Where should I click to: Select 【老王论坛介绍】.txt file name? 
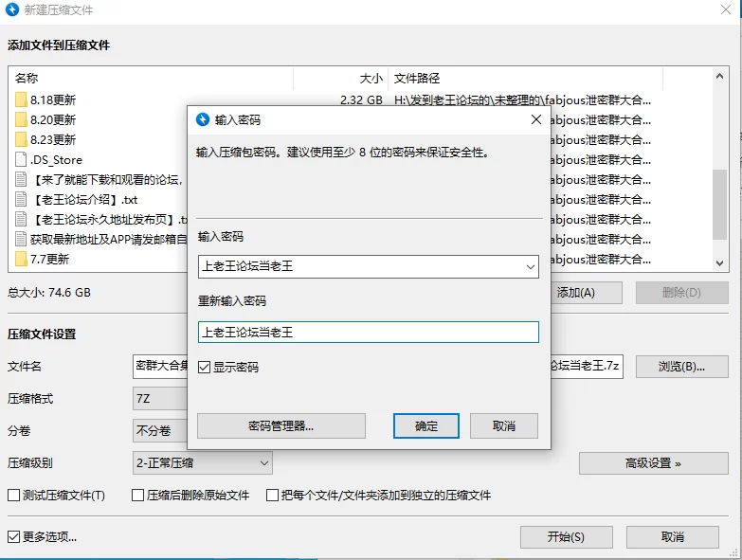click(x=84, y=200)
